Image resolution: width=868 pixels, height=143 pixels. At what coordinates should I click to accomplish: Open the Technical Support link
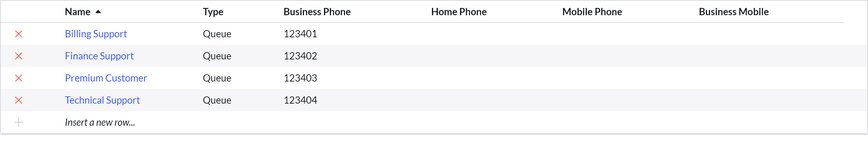pos(102,100)
